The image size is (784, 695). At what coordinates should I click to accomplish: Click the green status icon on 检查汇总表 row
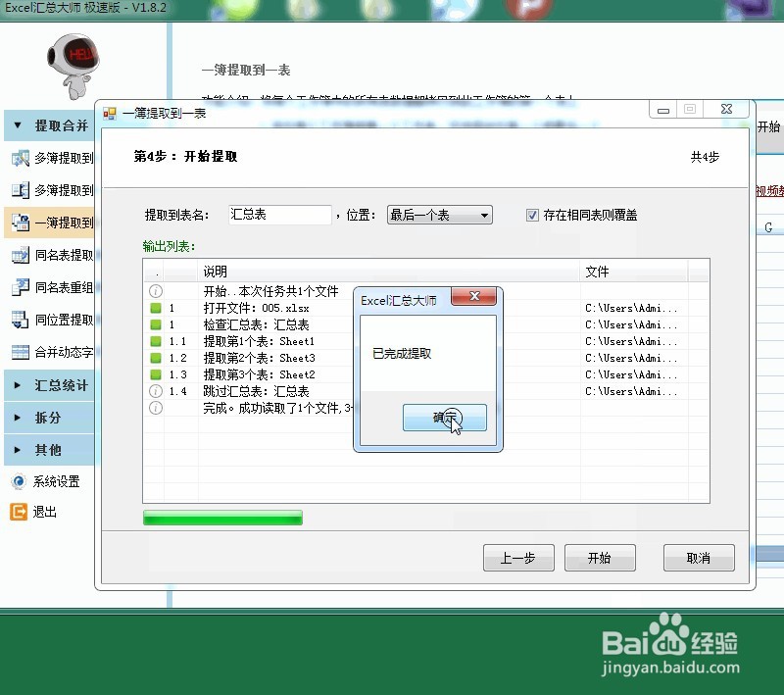click(156, 324)
